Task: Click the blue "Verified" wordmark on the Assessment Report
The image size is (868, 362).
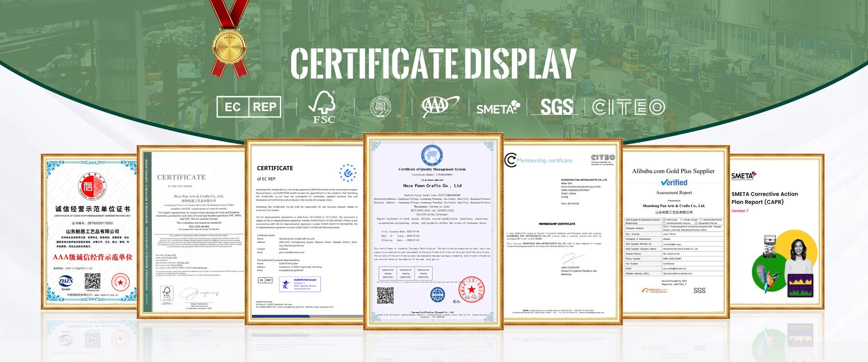Action: [674, 182]
